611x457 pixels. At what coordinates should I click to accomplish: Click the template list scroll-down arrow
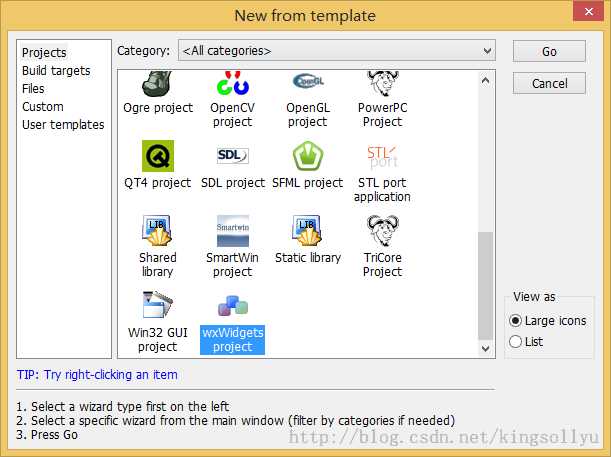(486, 348)
